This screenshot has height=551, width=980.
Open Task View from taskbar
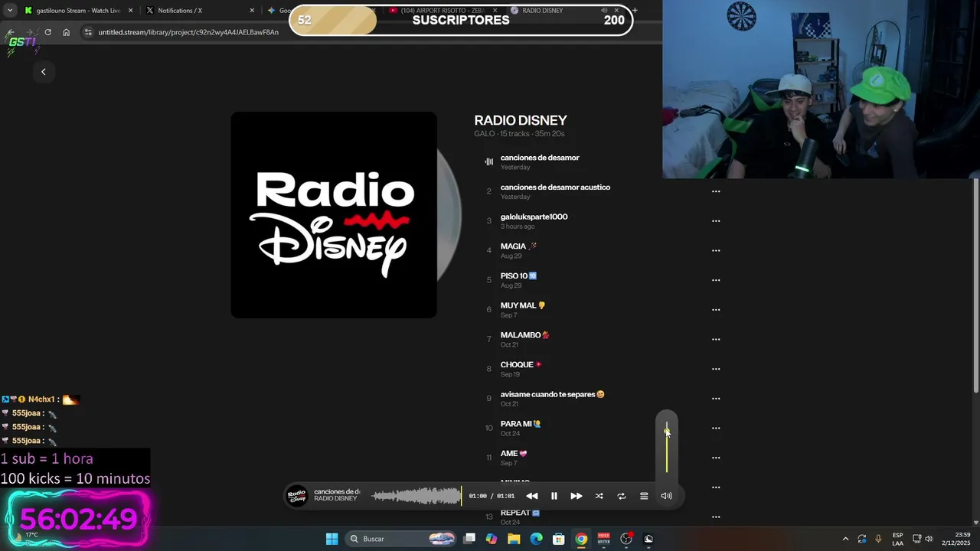click(x=469, y=539)
